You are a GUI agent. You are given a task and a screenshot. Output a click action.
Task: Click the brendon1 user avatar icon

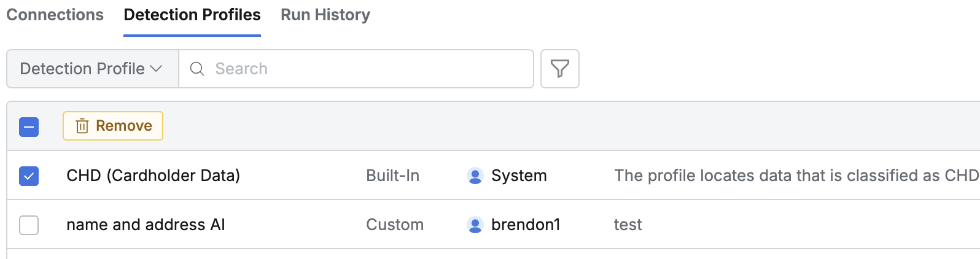(475, 225)
